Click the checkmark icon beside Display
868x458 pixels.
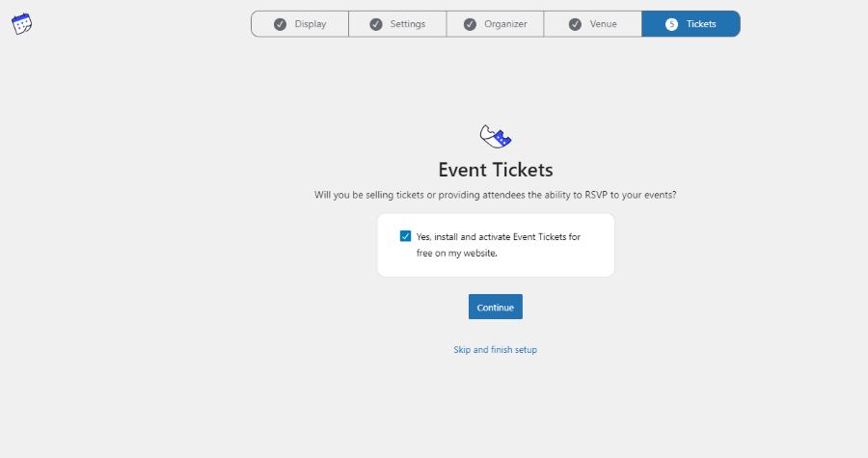[280, 24]
